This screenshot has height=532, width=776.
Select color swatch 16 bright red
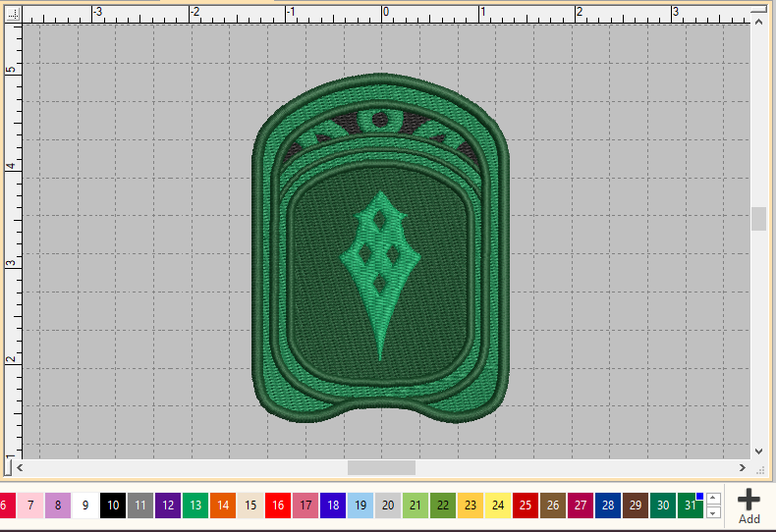coord(278,505)
